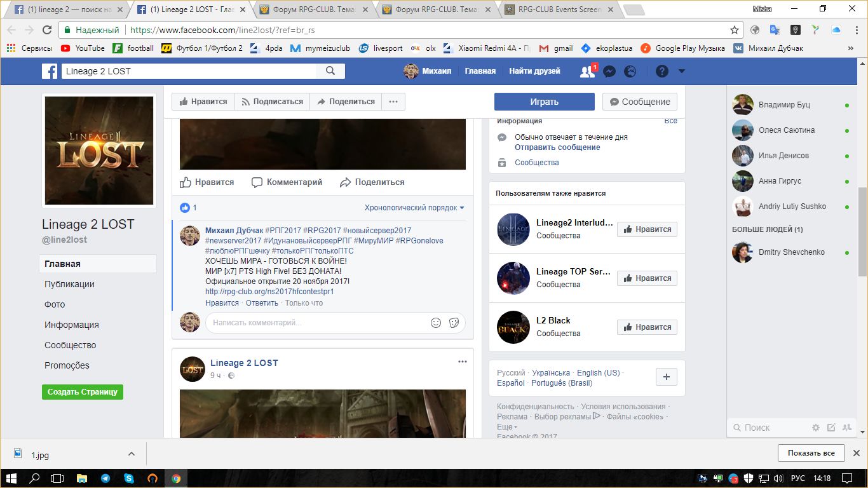
Task: Click the Lineage 2 LOST page profile picture
Action: (x=98, y=151)
